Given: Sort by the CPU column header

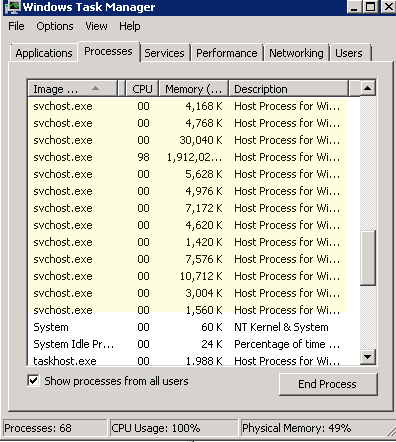Looking at the screenshot, I should (x=142, y=89).
